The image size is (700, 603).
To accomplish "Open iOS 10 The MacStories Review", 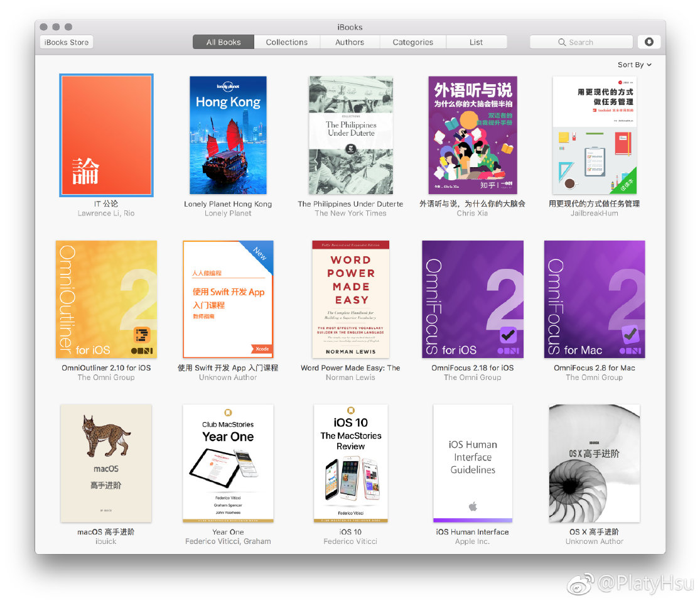I will 350,463.
